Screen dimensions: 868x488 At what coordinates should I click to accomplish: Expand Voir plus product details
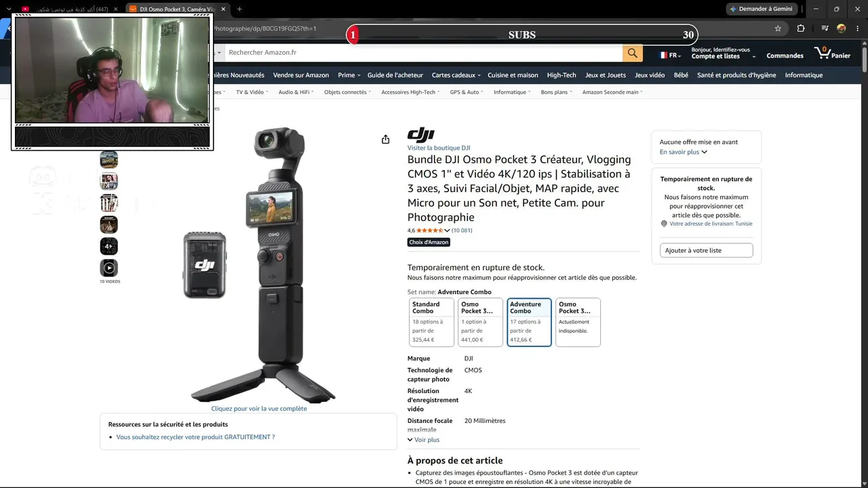(x=423, y=440)
